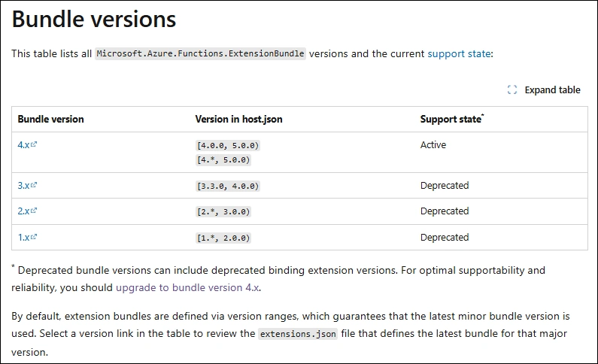This screenshot has width=598, height=364.
Task: Click the "Bundle versions" page heading
Action: [x=94, y=19]
